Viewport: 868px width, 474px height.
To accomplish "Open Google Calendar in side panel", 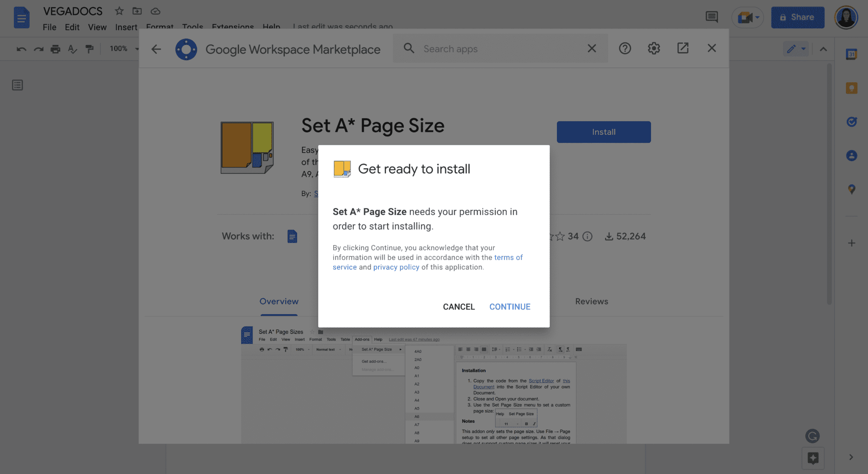I will [851, 54].
